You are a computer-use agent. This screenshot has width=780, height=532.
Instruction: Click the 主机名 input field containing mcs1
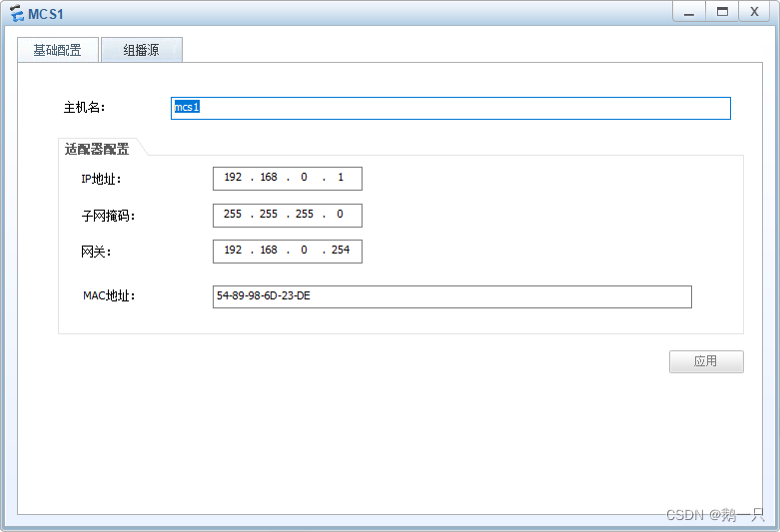450,108
